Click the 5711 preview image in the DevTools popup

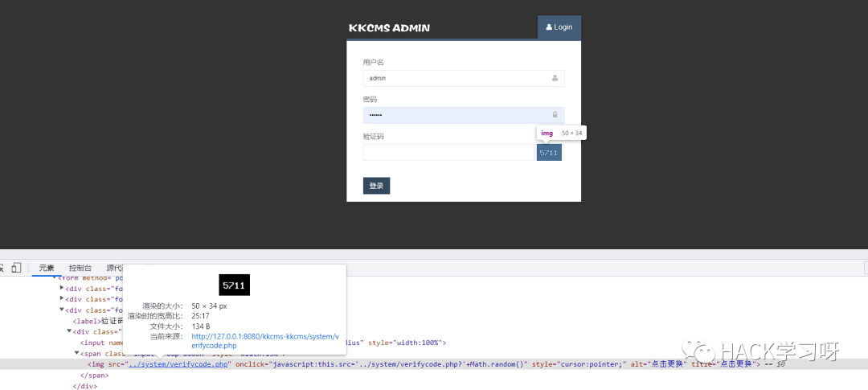(x=235, y=285)
